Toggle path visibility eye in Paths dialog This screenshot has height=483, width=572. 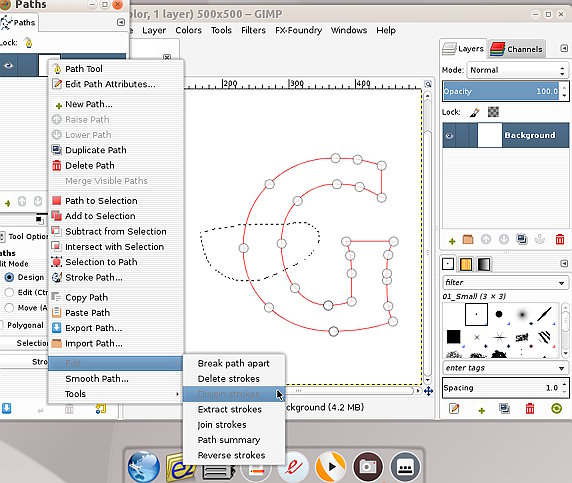click(8, 66)
